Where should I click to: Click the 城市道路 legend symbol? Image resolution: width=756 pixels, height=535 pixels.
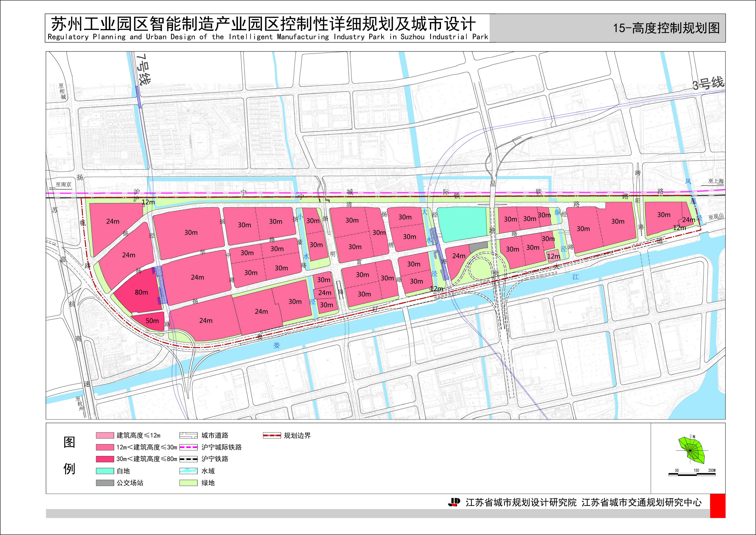click(x=188, y=436)
